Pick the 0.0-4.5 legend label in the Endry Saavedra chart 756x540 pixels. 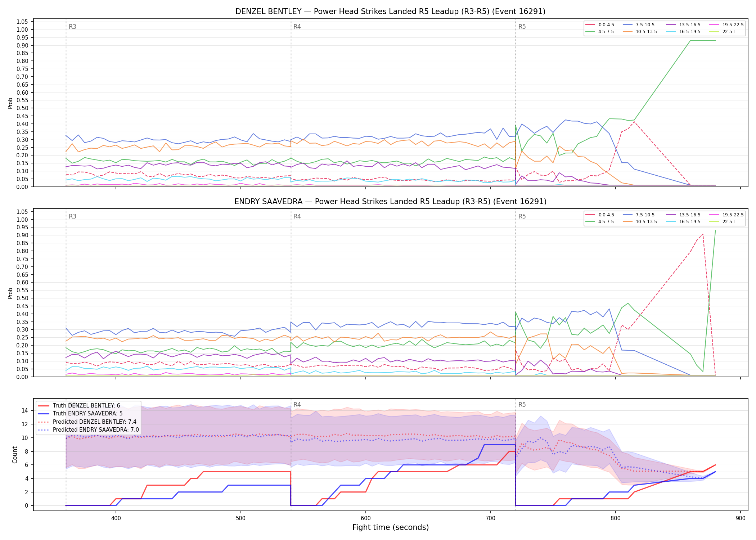click(606, 215)
